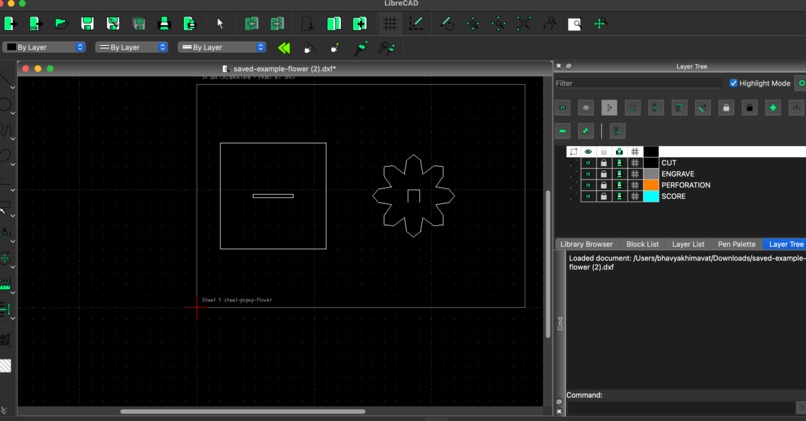Toggle visibility of the PERFORATION layer
The image size is (806, 421).
click(588, 185)
